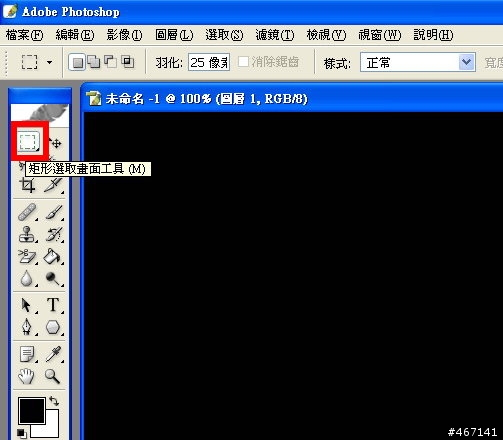
Task: Open the 影像(I) menu
Action: tap(124, 35)
